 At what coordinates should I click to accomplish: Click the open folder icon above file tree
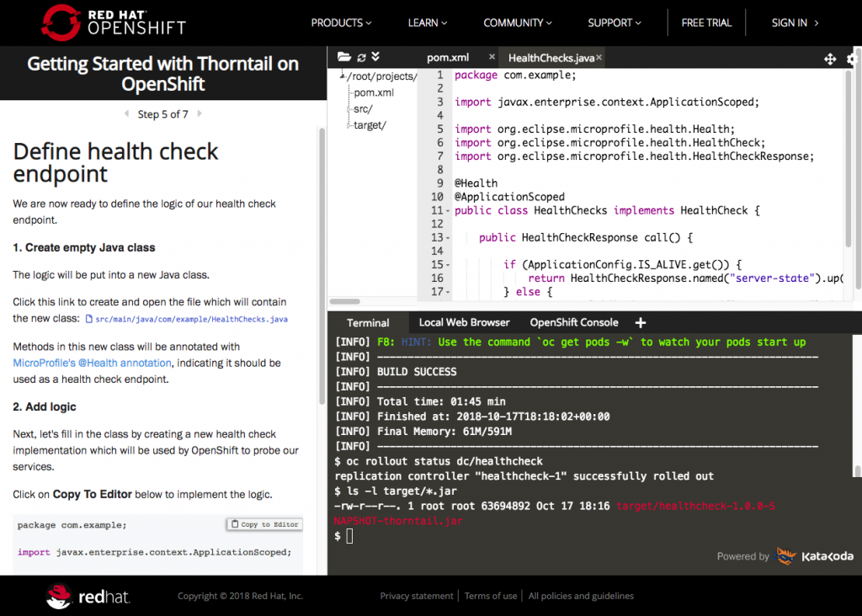[343, 57]
